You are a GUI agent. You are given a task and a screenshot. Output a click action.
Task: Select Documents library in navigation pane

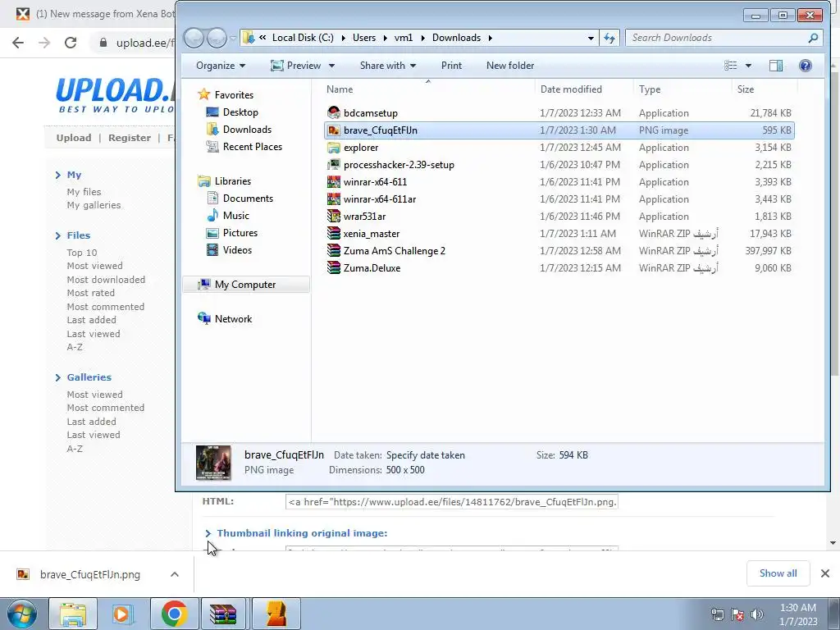pos(240,199)
